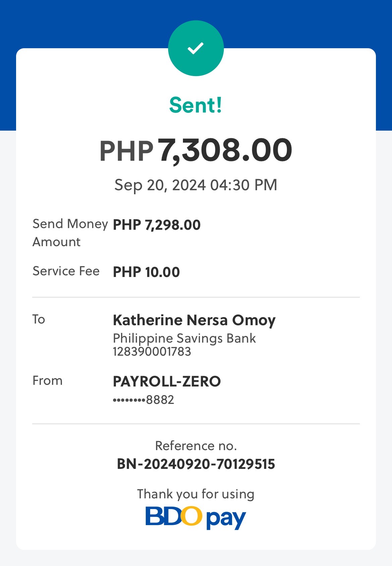The image size is (392, 566).
Task: Select reference number BN-20240920-70129515
Action: [x=196, y=464]
